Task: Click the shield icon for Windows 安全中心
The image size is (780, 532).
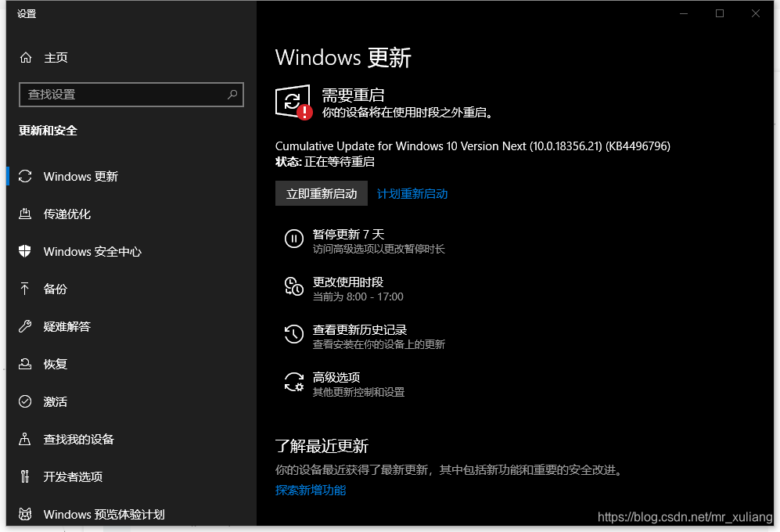Action: pyautogui.click(x=25, y=251)
